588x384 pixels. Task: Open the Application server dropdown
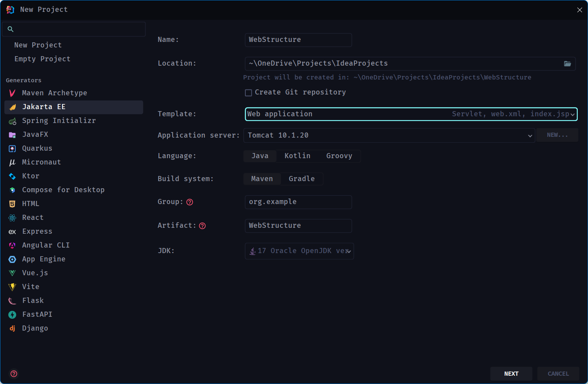pyautogui.click(x=389, y=135)
